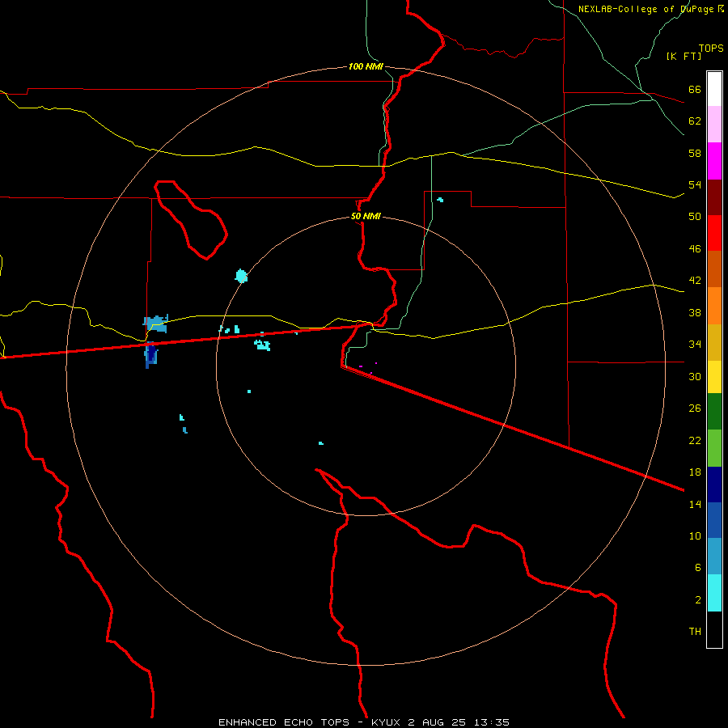Screen dimensions: 728x728
Task: Click the maroon legend swatch
Action: [x=714, y=197]
